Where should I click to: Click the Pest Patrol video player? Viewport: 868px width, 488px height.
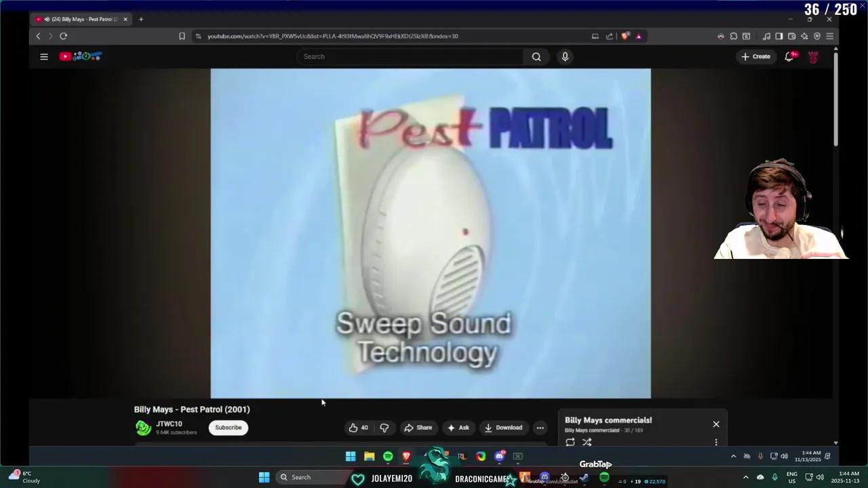coord(431,233)
